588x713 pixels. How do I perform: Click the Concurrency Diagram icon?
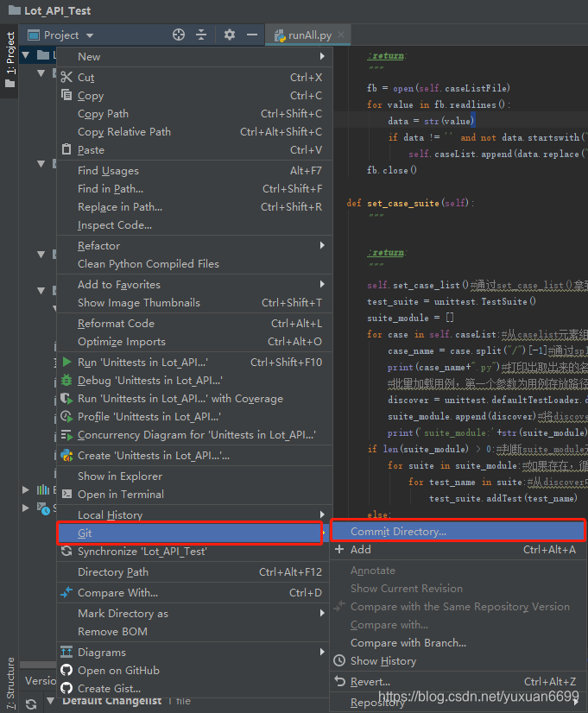click(66, 435)
